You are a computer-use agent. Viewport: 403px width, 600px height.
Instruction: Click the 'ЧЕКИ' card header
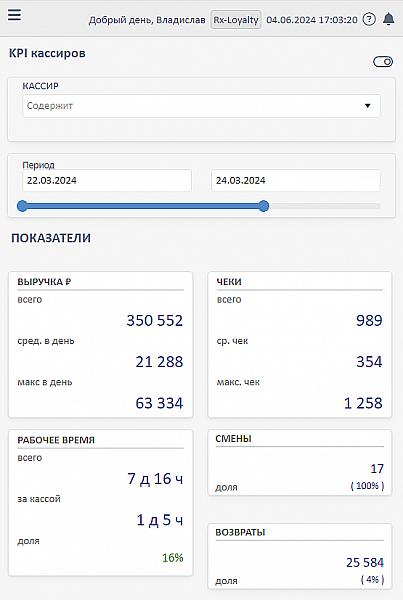click(x=229, y=282)
